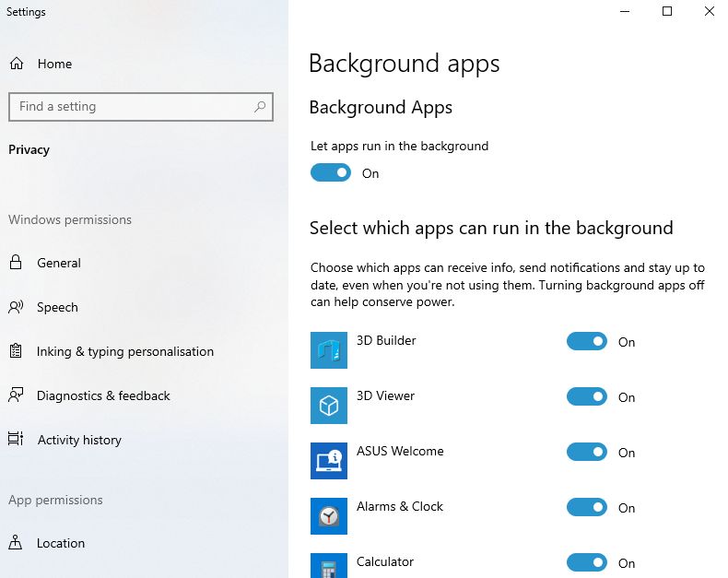Screen dimensions: 728x578
Task: Minimize the Settings window
Action: [x=625, y=11]
